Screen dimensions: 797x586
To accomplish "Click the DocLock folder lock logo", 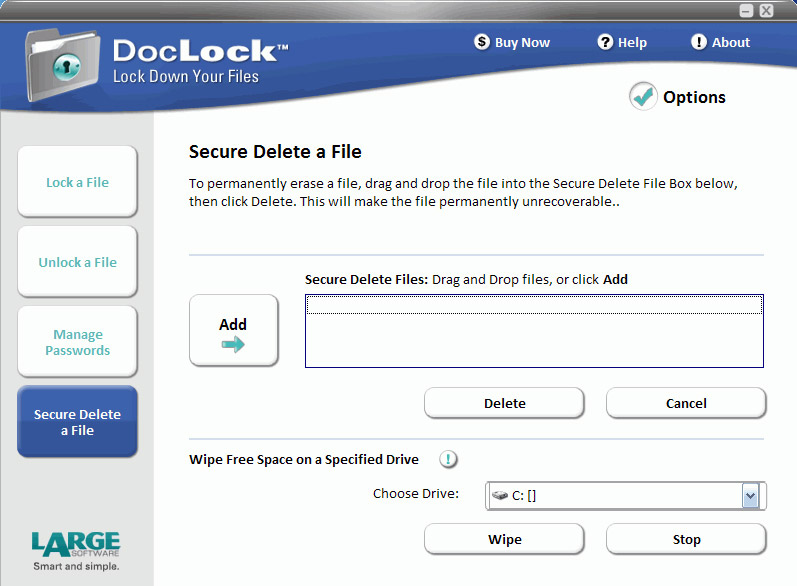I will [62, 66].
